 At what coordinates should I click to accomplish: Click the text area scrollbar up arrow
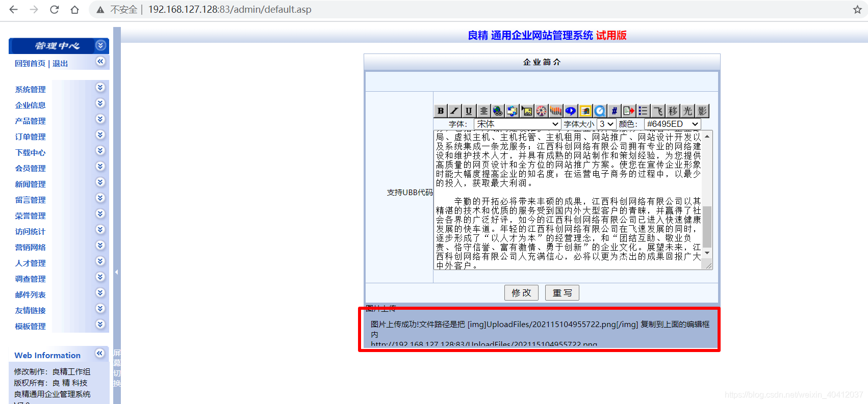707,137
